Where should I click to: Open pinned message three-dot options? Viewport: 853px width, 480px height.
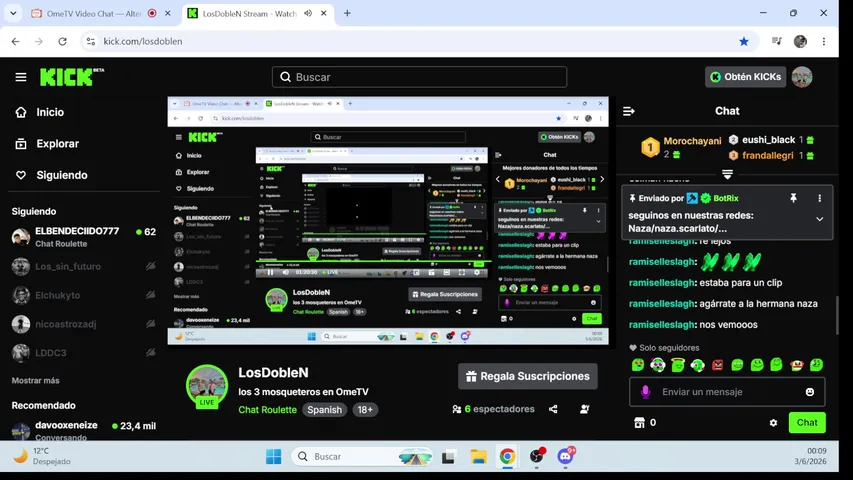(819, 198)
